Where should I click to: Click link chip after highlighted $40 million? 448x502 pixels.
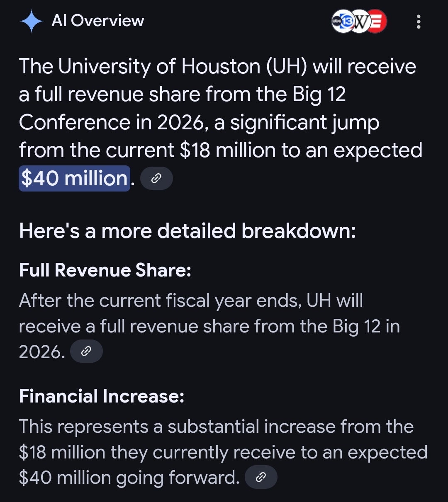[156, 178]
